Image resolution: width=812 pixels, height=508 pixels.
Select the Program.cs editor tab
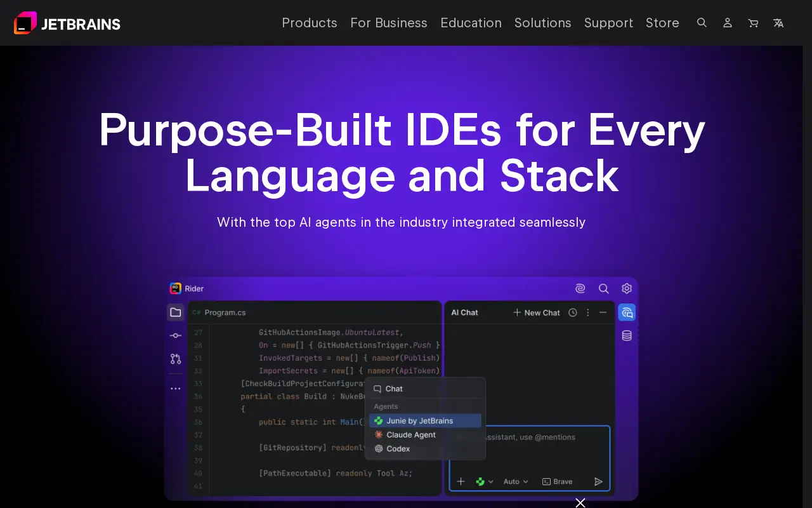point(219,312)
